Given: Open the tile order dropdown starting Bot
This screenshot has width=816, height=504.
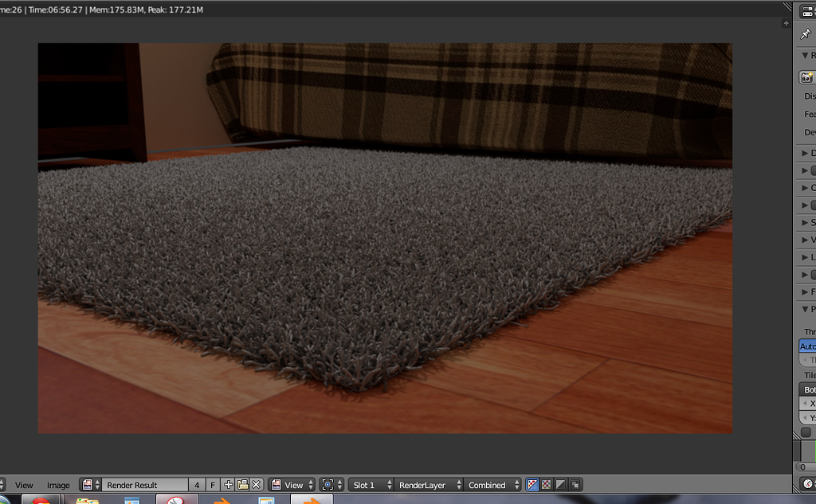Looking at the screenshot, I should pyautogui.click(x=808, y=389).
